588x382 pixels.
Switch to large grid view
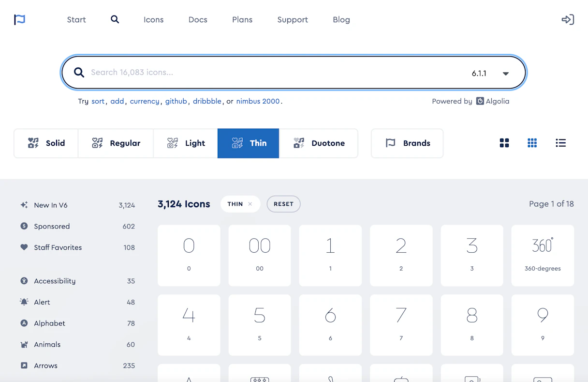[x=504, y=143]
